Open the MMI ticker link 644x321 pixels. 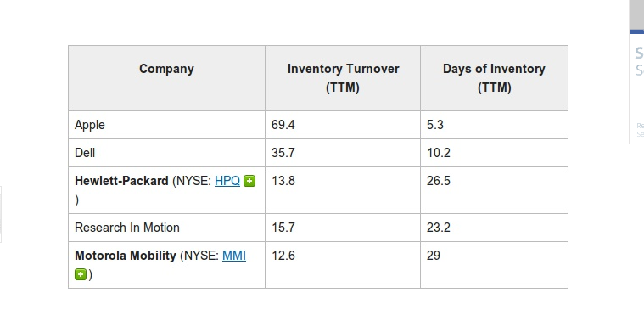click(234, 256)
